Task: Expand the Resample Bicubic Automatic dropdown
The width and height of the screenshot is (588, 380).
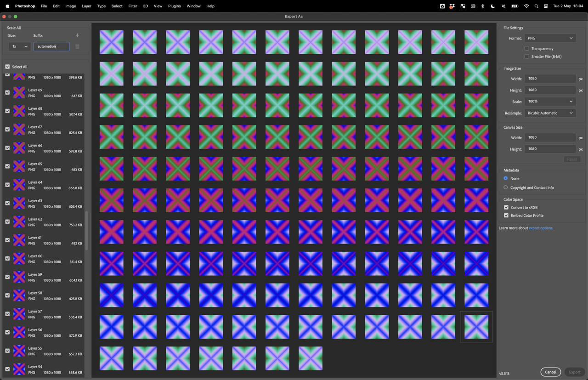Action: point(550,113)
